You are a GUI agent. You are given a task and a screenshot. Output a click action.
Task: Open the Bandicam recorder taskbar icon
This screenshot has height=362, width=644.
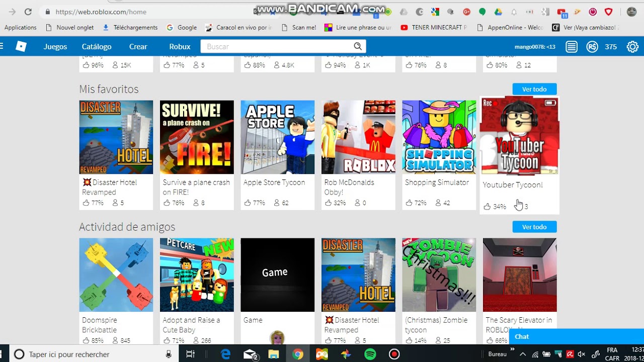pyautogui.click(x=394, y=354)
